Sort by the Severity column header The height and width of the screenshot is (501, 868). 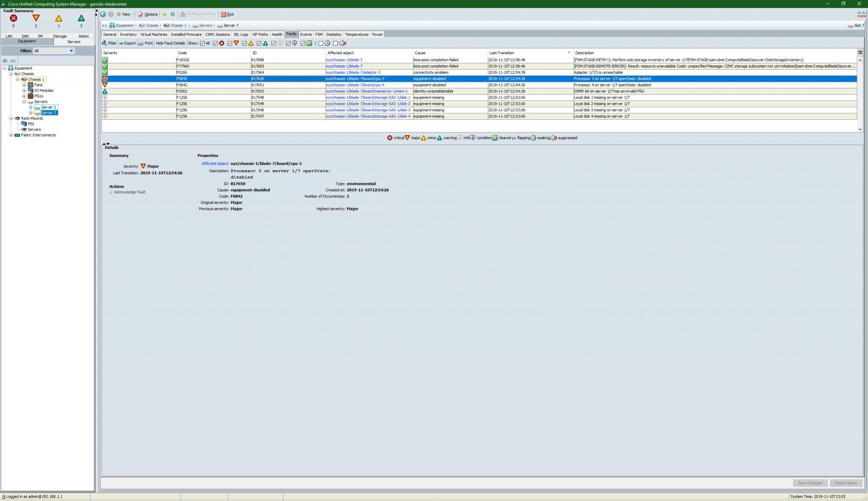139,53
